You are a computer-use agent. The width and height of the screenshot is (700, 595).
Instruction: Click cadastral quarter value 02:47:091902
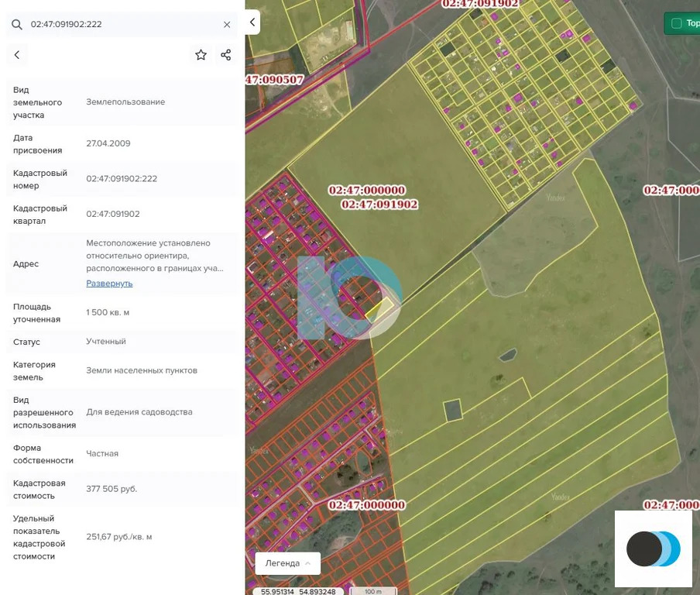click(113, 214)
